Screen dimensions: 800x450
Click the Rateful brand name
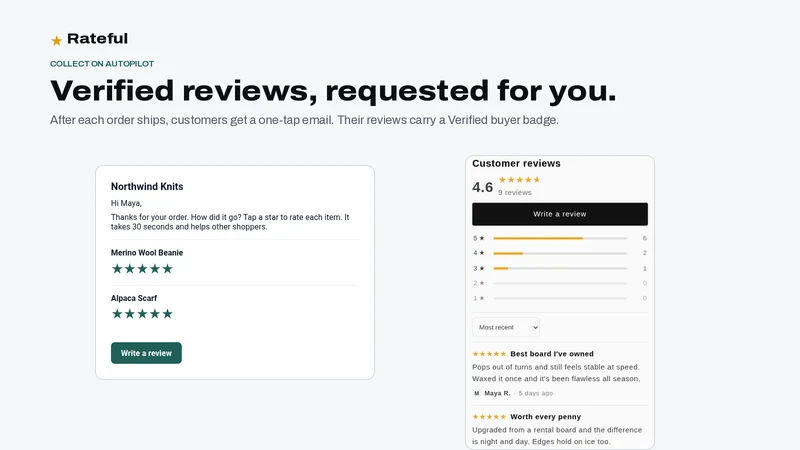pyautogui.click(x=97, y=39)
